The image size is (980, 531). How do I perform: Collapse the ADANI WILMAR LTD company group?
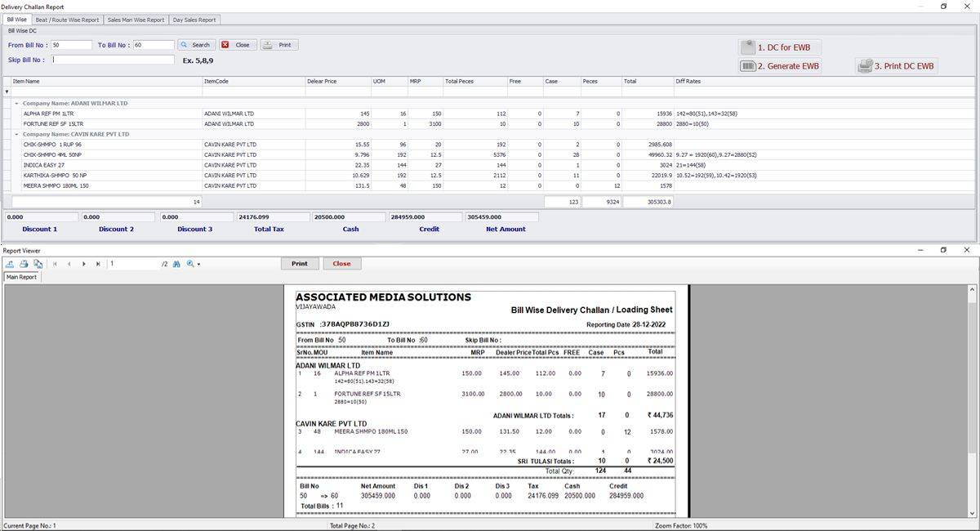[16, 104]
